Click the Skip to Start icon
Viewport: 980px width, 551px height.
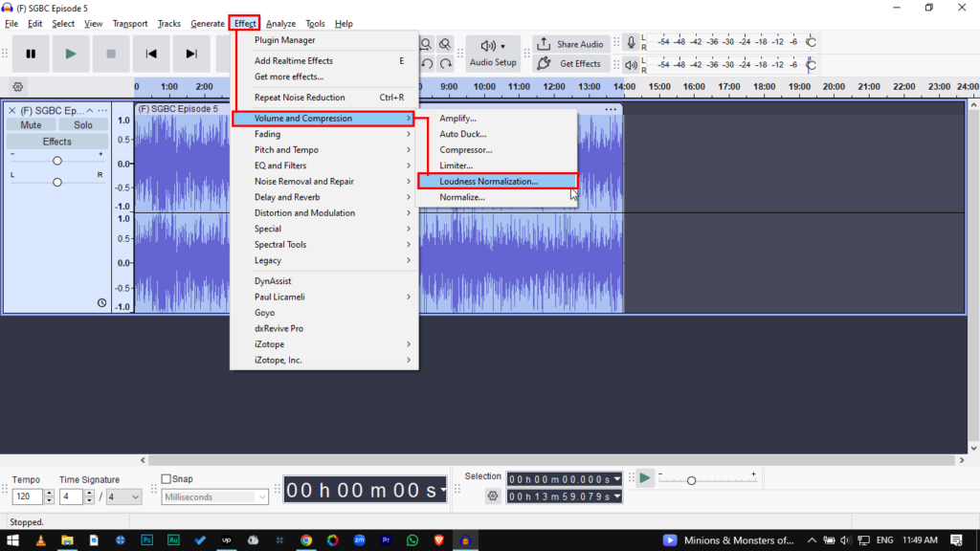pyautogui.click(x=151, y=55)
